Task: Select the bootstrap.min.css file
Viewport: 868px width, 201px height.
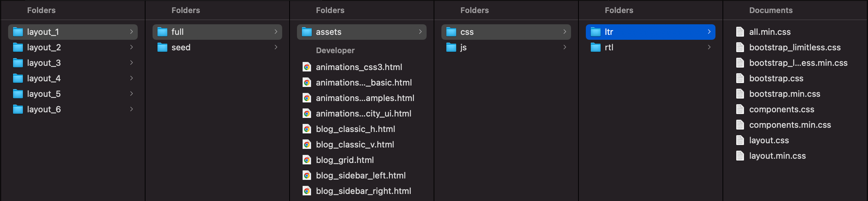Action: click(x=785, y=94)
